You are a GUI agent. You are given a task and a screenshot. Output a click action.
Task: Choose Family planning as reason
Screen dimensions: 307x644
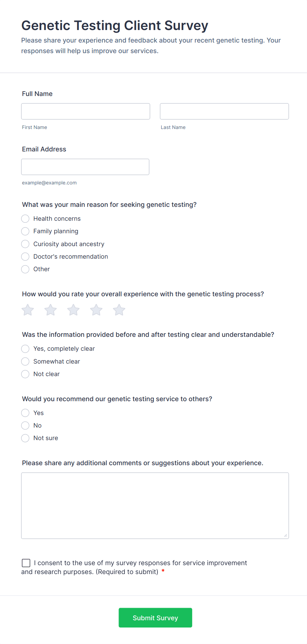[25, 231]
